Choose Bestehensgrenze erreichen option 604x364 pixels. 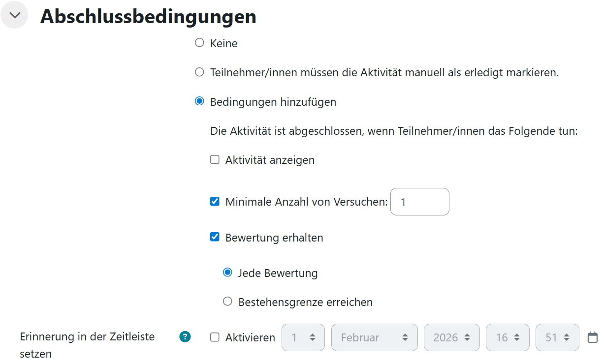227,302
